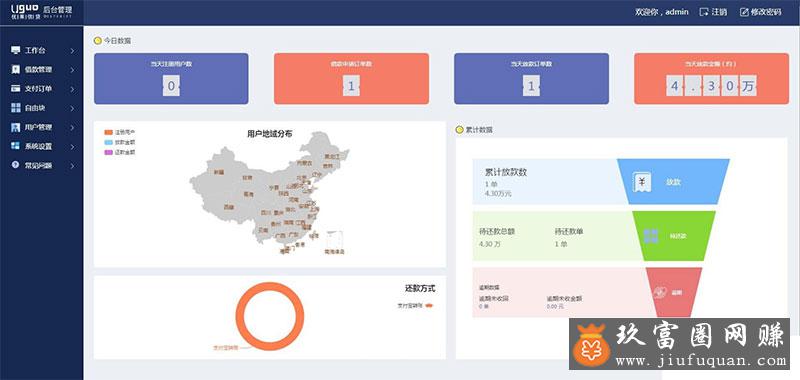
Task: Select 西藏 on the China map
Action: pos(229,207)
